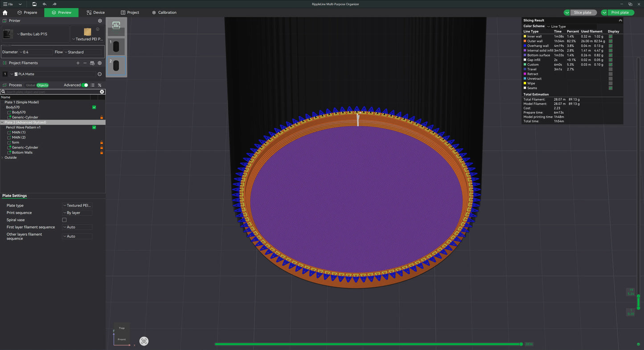Viewport: 644px width, 350px height.
Task: Click the lock icon on form row
Action: (x=102, y=142)
